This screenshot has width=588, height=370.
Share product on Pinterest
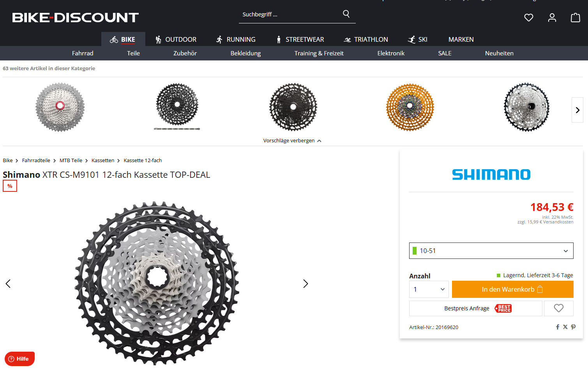point(573,327)
